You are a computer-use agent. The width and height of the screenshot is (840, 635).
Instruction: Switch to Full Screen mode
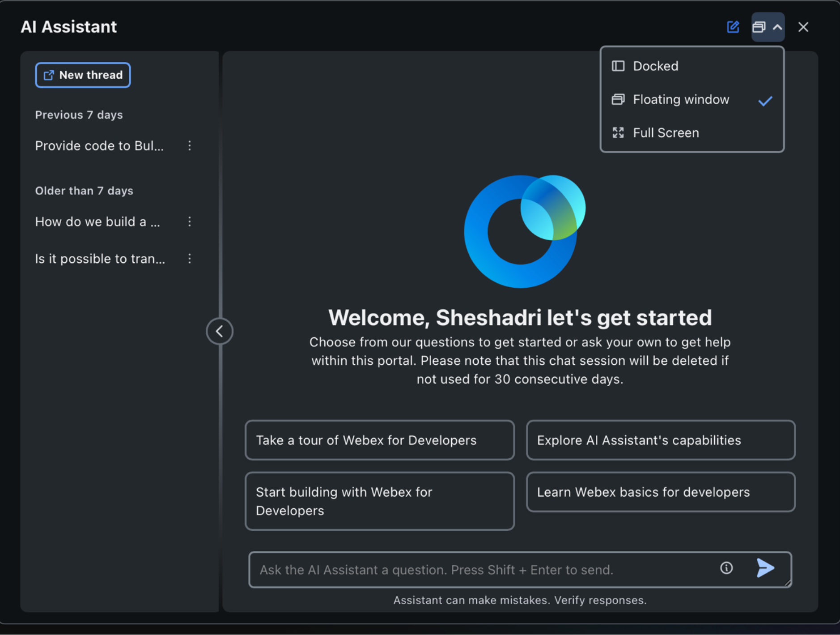tap(692, 133)
